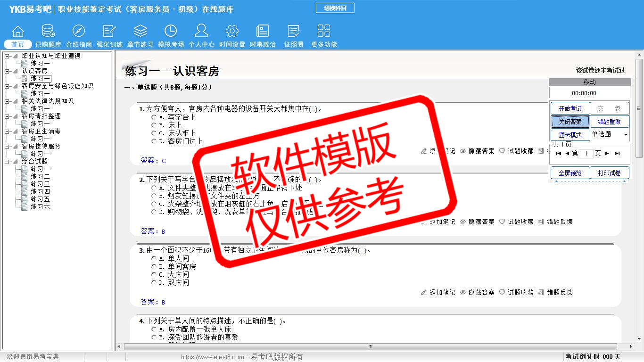
Task: Select option C 床头柜上 in question 1
Action: coord(154,133)
